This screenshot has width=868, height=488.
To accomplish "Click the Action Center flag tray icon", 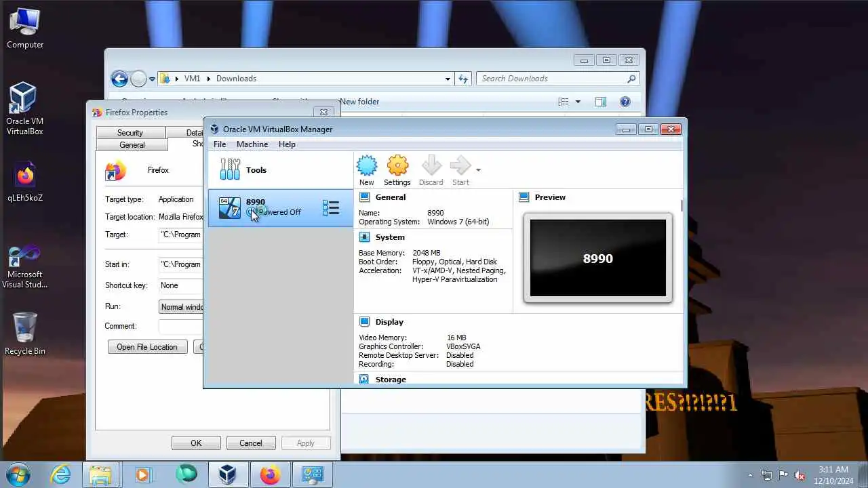I will pyautogui.click(x=783, y=475).
